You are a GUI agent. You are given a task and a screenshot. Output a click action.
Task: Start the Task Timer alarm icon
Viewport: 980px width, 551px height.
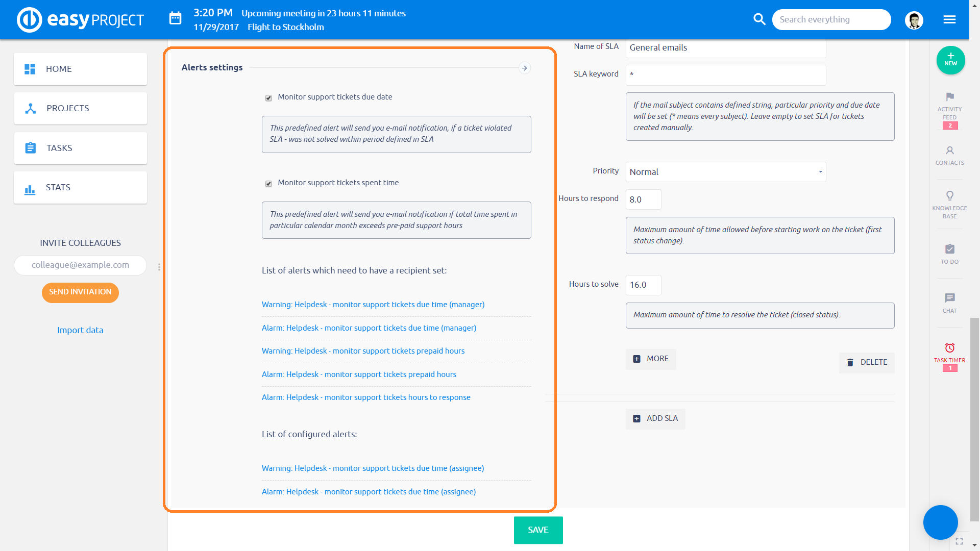pos(949,348)
